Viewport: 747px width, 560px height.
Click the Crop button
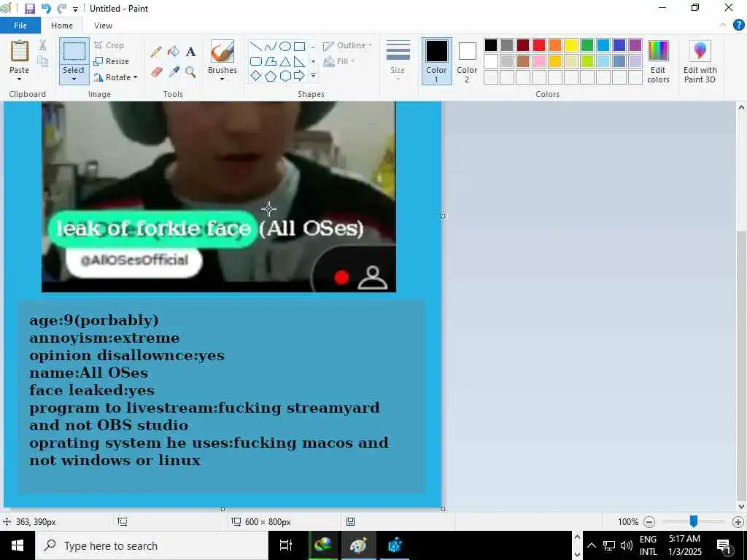[109, 45]
